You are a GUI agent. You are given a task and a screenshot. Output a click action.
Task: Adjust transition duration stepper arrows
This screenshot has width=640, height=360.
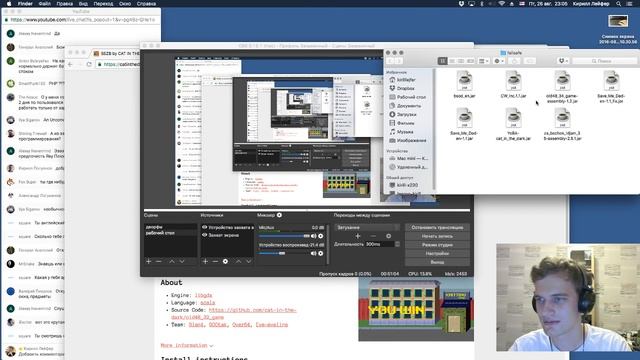[x=398, y=244]
